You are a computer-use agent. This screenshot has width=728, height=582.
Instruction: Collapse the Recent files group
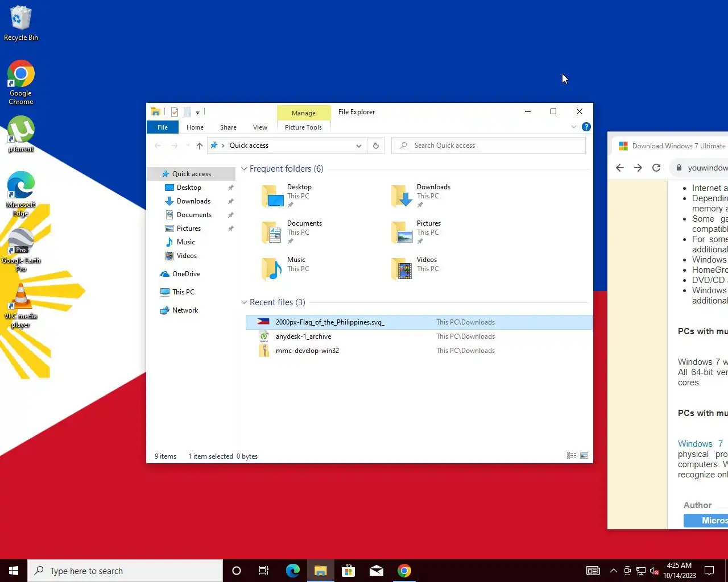244,302
